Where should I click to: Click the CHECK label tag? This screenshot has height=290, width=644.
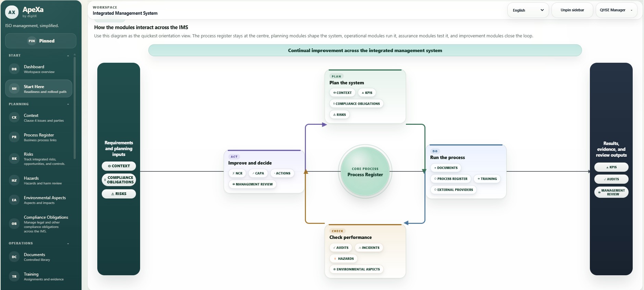pyautogui.click(x=337, y=231)
